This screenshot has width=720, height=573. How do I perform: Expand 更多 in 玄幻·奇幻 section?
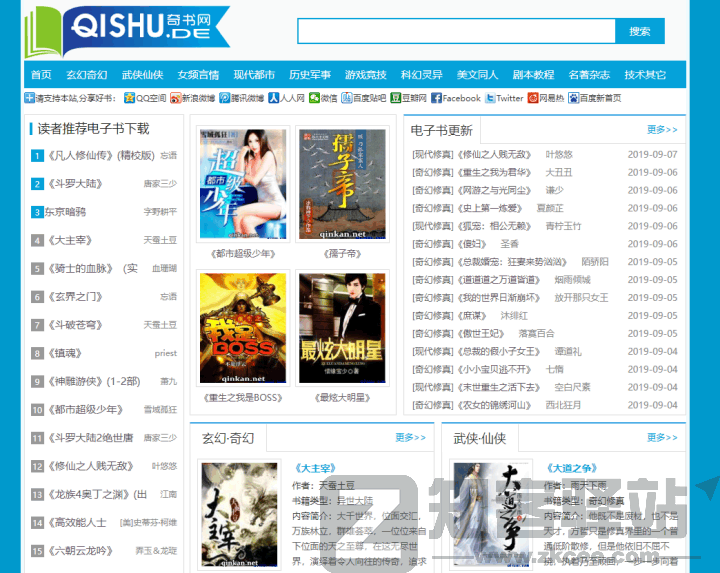[x=410, y=437]
